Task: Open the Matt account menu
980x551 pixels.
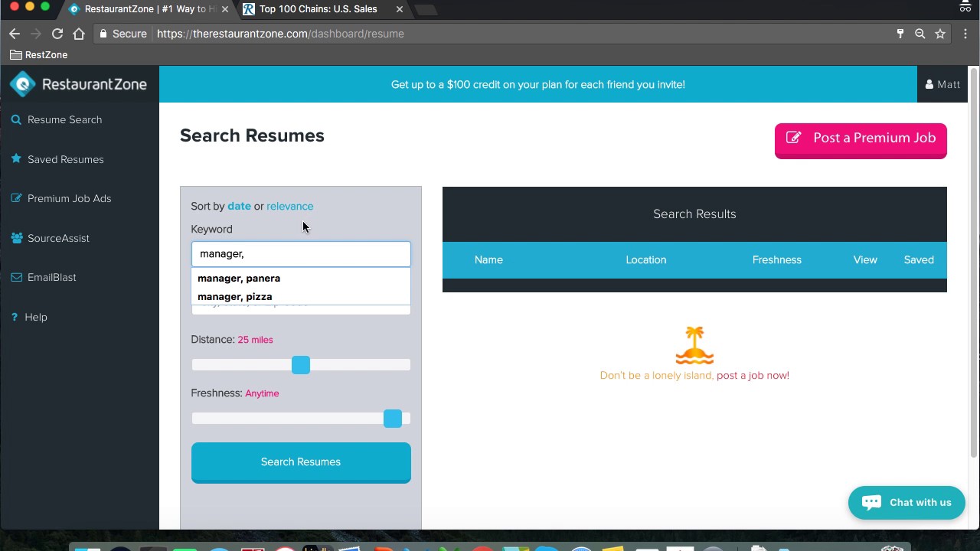Action: click(943, 84)
